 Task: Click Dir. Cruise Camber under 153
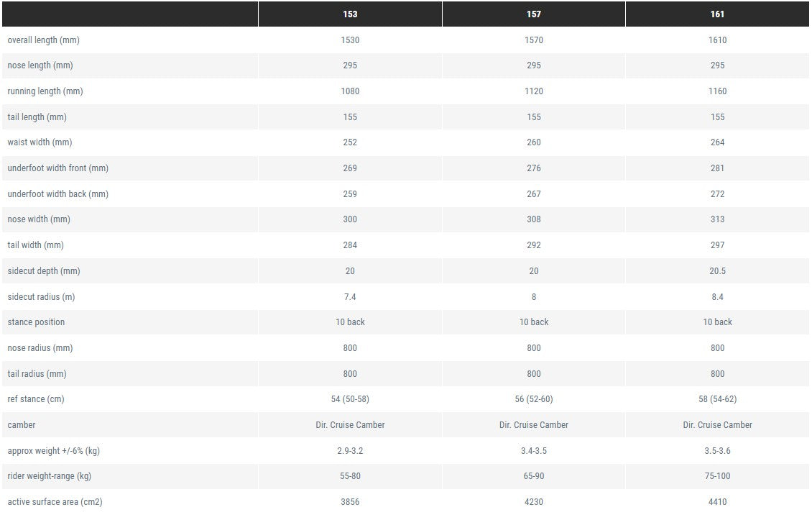point(350,425)
